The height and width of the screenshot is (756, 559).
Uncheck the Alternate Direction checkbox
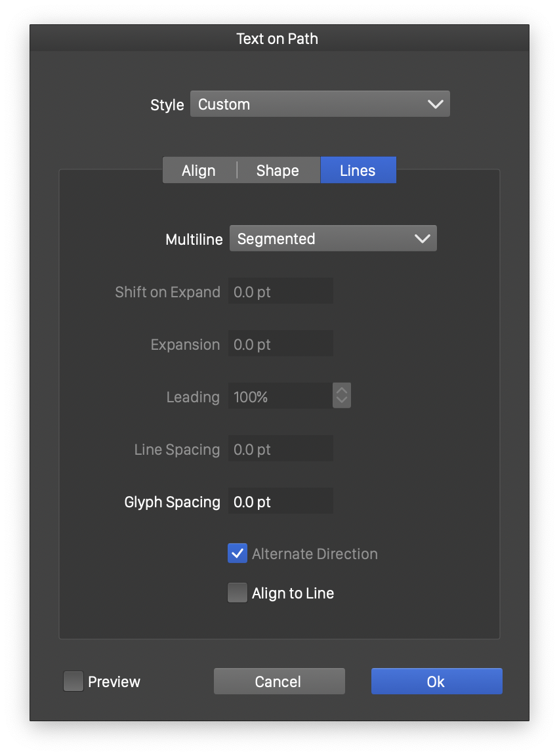pyautogui.click(x=238, y=554)
